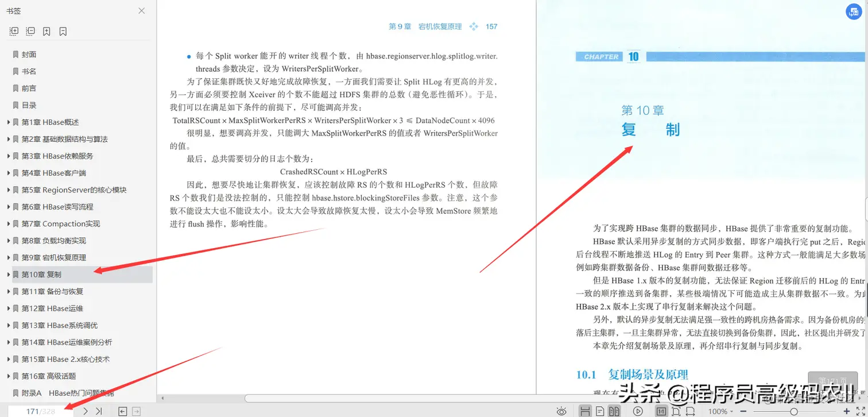868x417 pixels.
Task: Jump to the last page
Action: (x=99, y=411)
